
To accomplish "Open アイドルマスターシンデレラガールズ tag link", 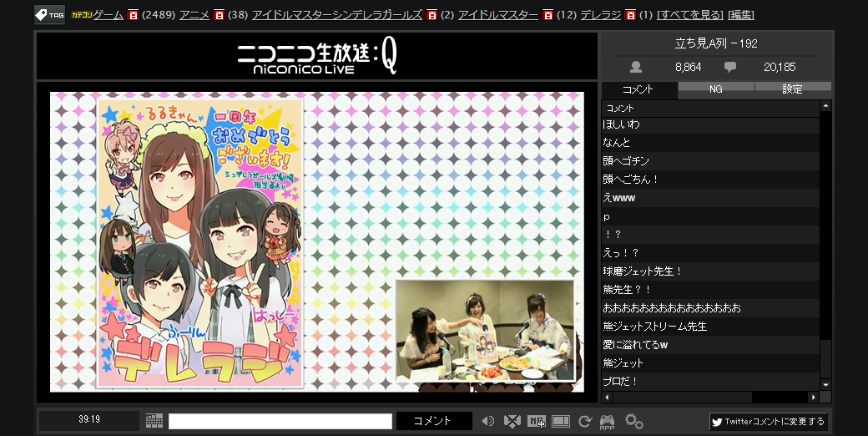I will (337, 15).
